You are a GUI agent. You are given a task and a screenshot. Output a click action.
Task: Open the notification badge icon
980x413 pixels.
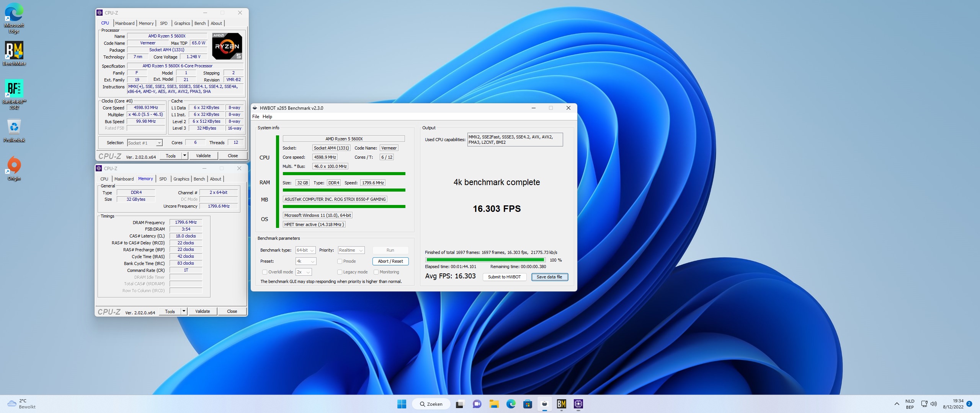tap(969, 404)
